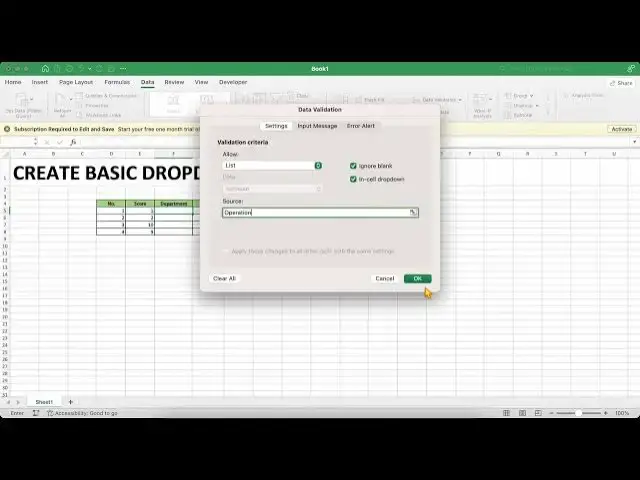Open the Insert ribbon tab
Image resolution: width=640 pixels, height=480 pixels.
[40, 82]
